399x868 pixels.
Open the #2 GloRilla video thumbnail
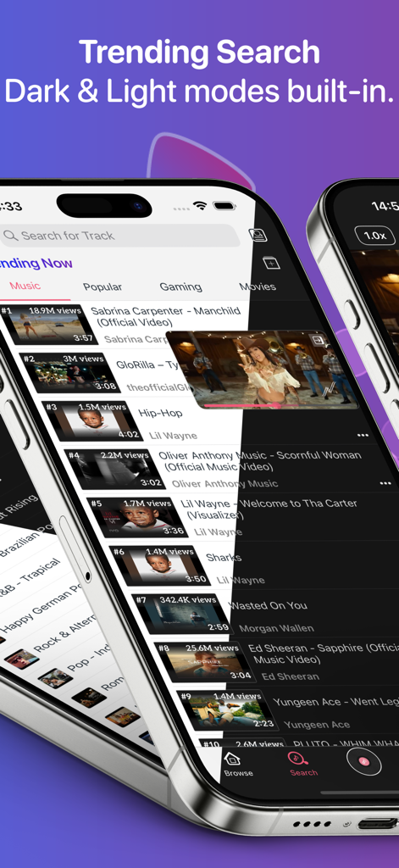[x=70, y=373]
